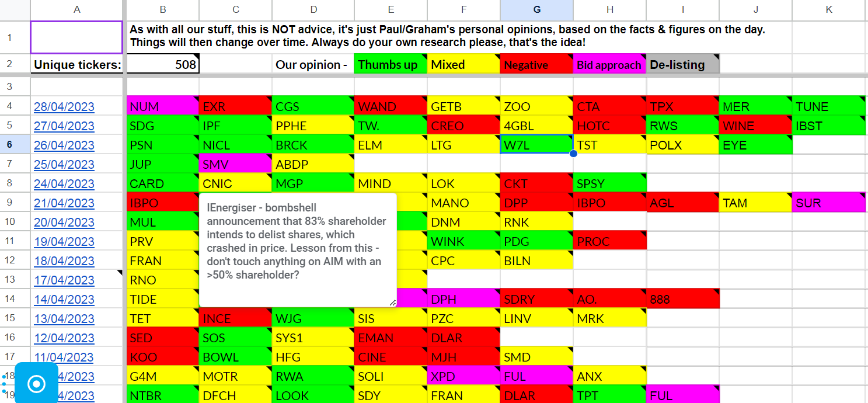Click the green Thumbs up legend cell
Screen dimensions: 868x403
tap(391, 64)
